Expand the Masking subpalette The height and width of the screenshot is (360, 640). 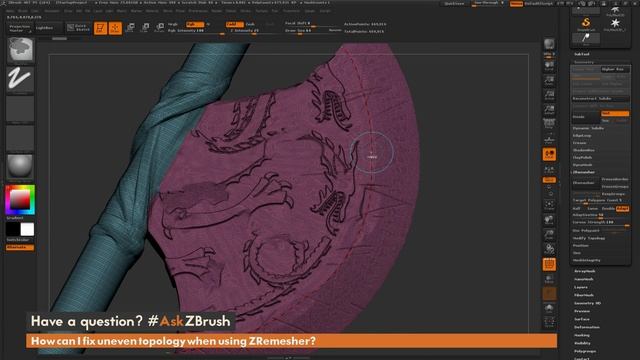click(582, 335)
